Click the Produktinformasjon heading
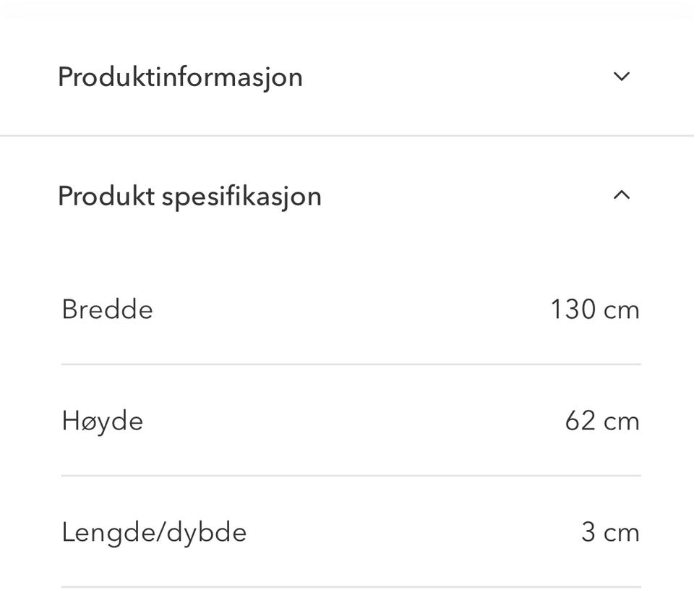The width and height of the screenshot is (694, 616). (x=180, y=77)
